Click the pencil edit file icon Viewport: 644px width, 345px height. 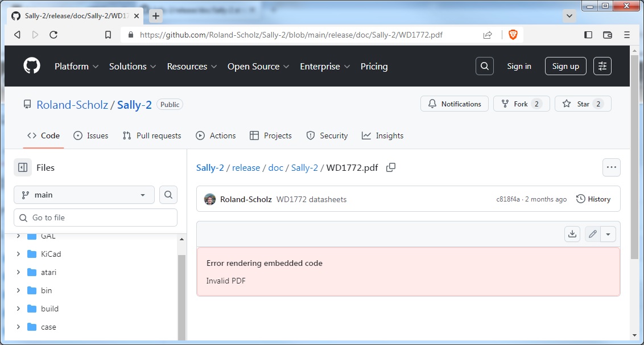click(593, 233)
